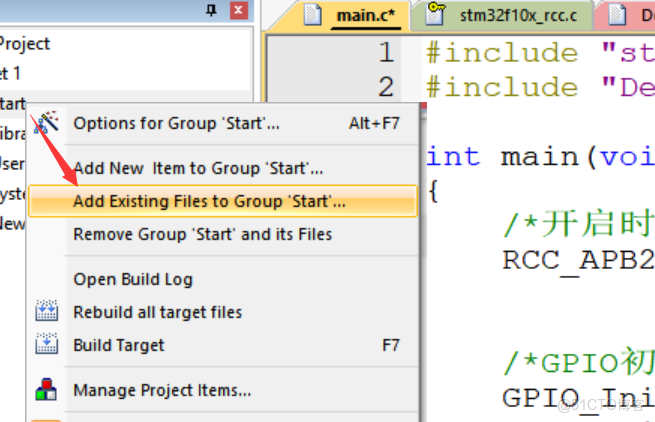Click the /*GPIO comment line

point(579,362)
